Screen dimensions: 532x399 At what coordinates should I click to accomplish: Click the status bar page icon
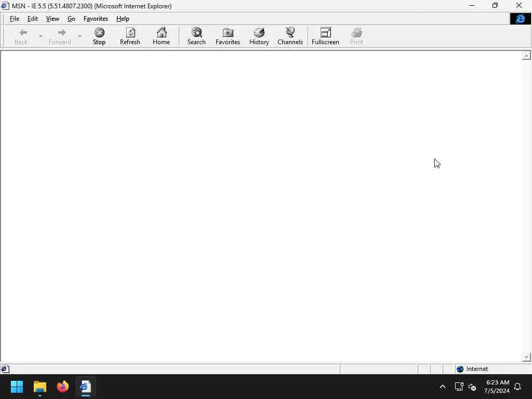[x=5, y=369]
